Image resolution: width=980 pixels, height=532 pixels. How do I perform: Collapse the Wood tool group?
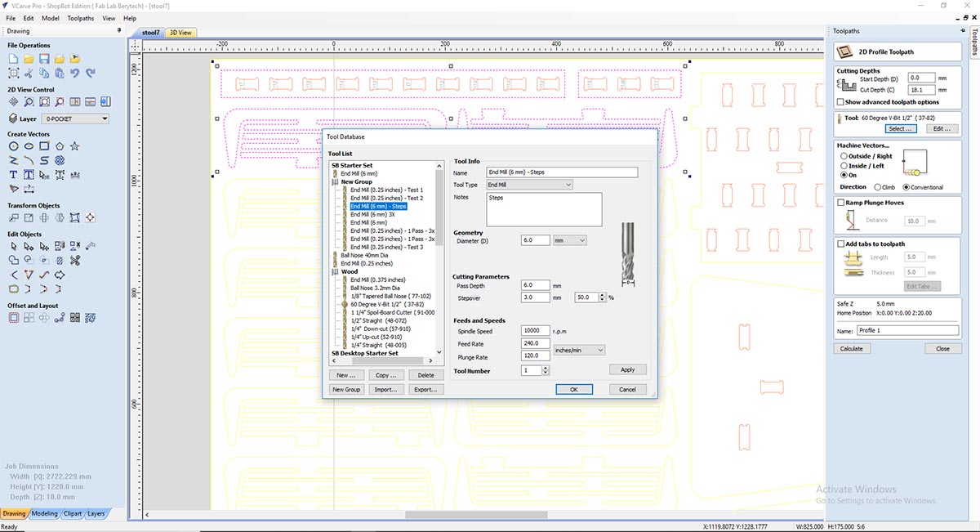333,272
